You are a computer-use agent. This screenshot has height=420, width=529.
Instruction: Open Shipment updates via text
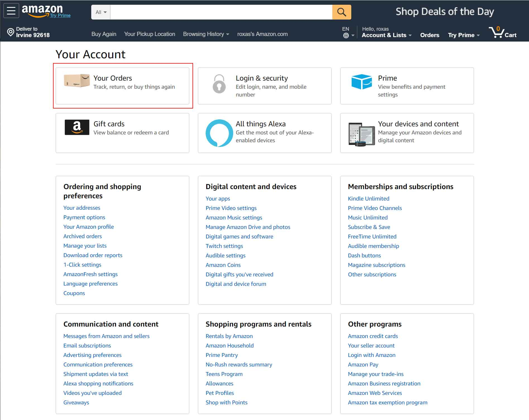pos(96,374)
